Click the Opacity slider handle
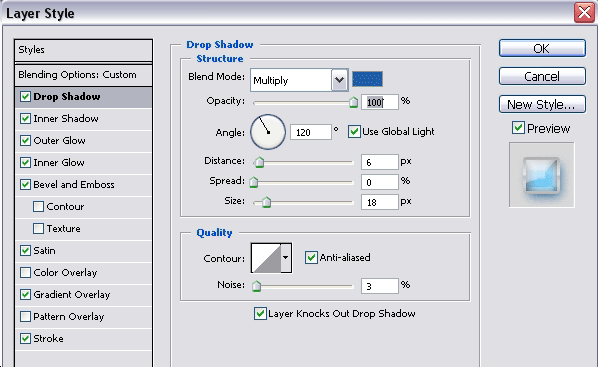This screenshot has height=367, width=598. click(x=353, y=102)
